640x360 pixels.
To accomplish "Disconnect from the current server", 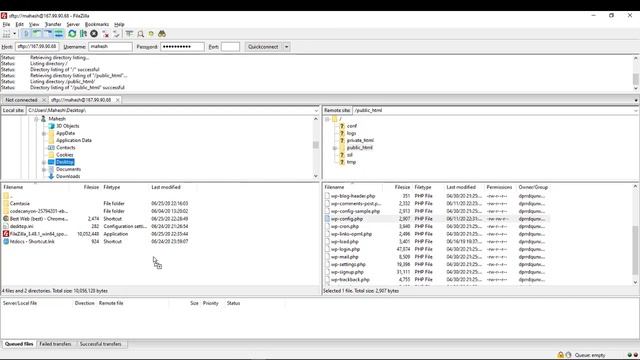I will coord(106,34).
